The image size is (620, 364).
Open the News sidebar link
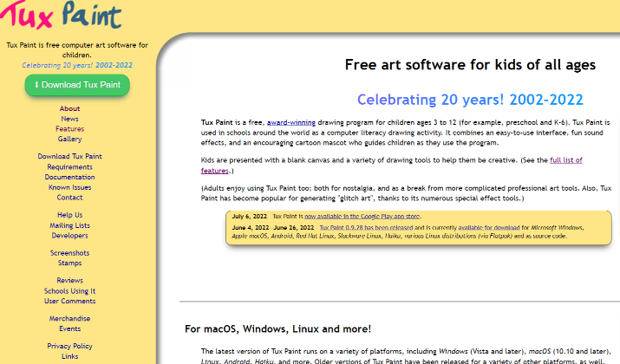point(69,119)
